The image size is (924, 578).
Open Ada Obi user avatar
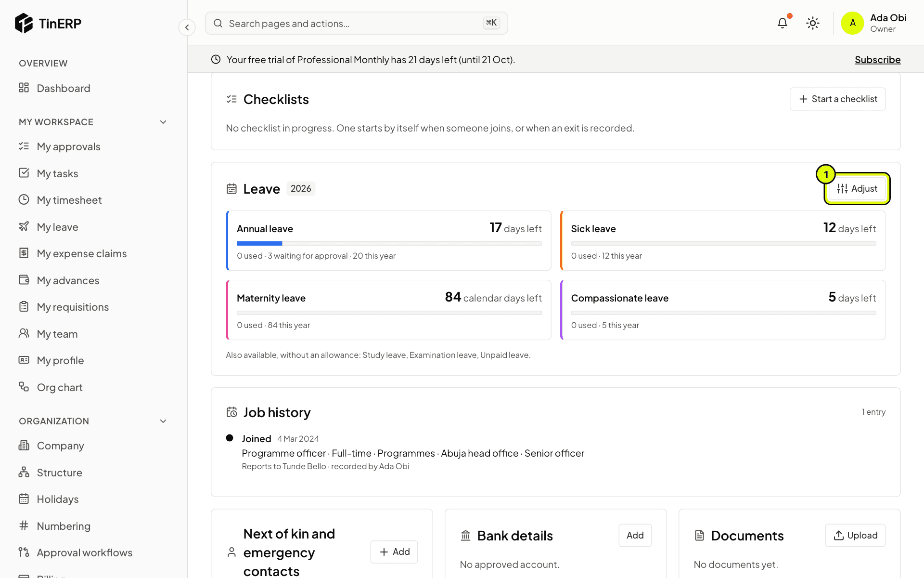pyautogui.click(x=852, y=23)
